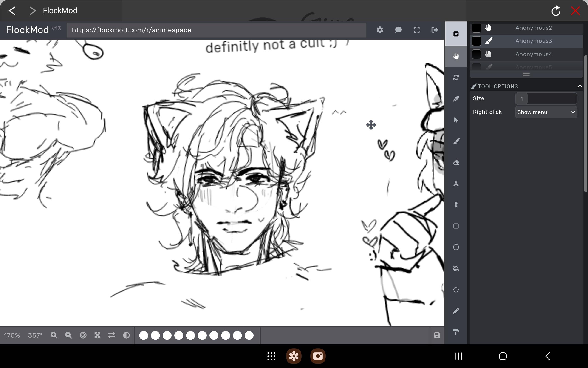588x368 pixels.
Task: Adjust the Size slider
Action: 546,99
